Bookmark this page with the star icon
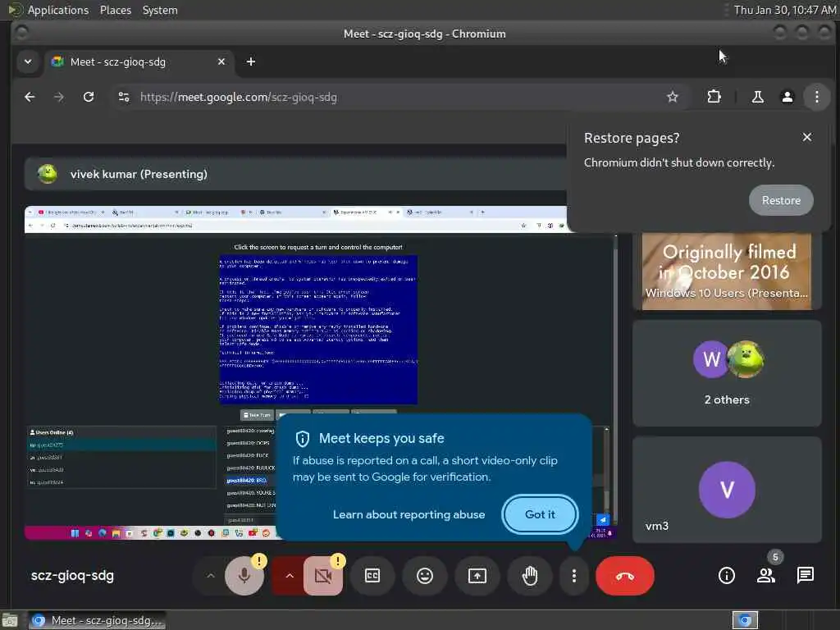Viewport: 840px width, 630px height. click(673, 97)
